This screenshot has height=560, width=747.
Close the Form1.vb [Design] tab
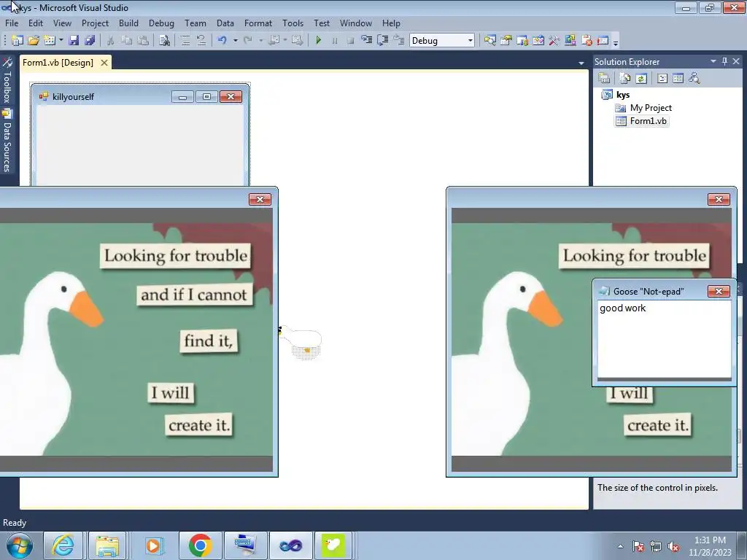point(104,63)
